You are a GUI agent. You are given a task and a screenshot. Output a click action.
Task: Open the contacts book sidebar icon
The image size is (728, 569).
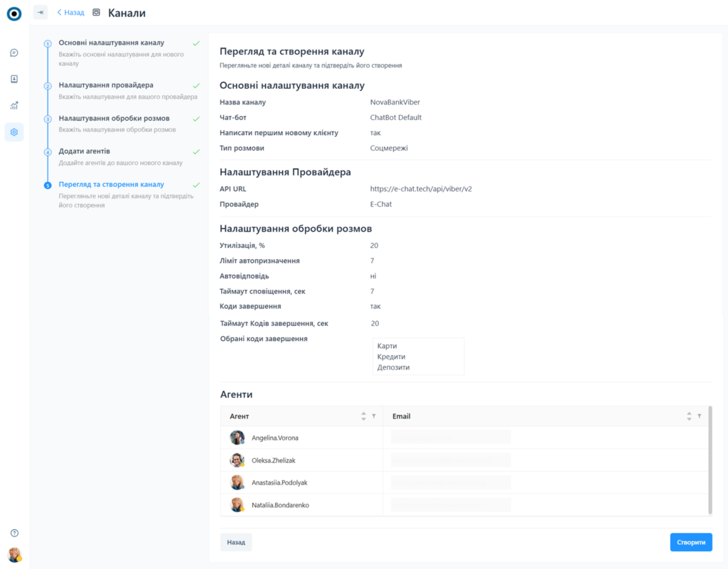pos(14,79)
